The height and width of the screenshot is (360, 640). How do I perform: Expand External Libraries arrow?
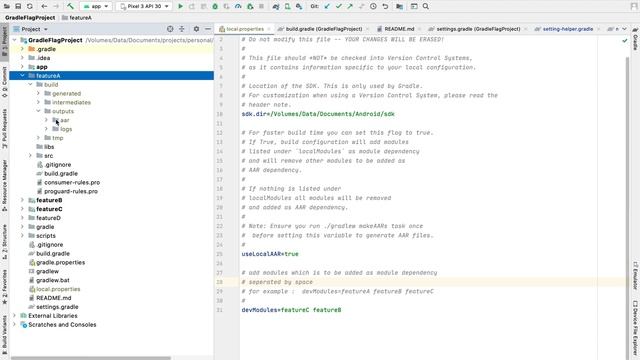[15, 316]
